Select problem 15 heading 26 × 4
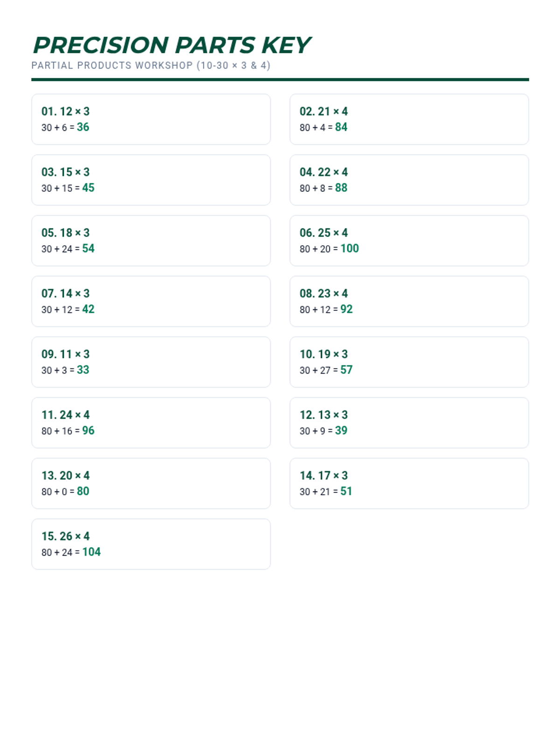560x747 pixels. (x=65, y=536)
